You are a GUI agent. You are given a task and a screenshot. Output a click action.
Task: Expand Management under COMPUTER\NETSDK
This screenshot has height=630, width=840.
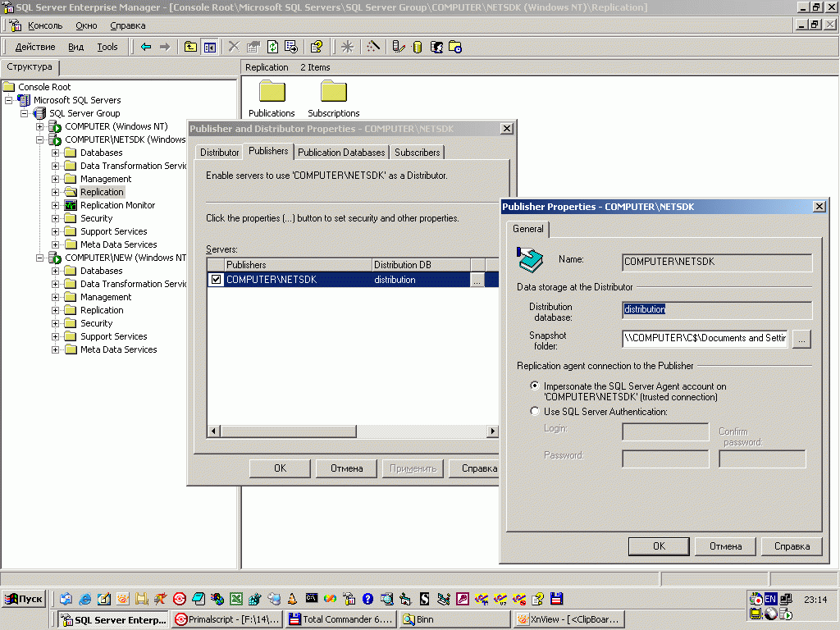tap(55, 180)
